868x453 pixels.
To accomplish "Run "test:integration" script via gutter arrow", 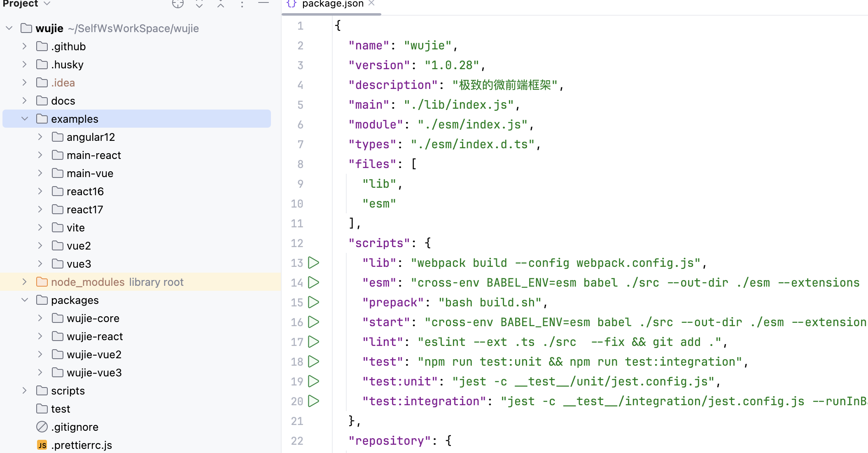I will coord(314,401).
